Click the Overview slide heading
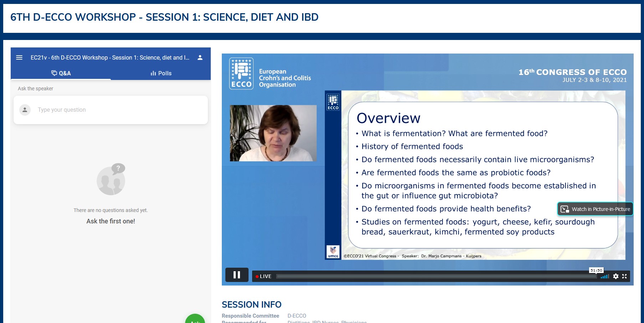The height and width of the screenshot is (323, 644). tap(388, 118)
